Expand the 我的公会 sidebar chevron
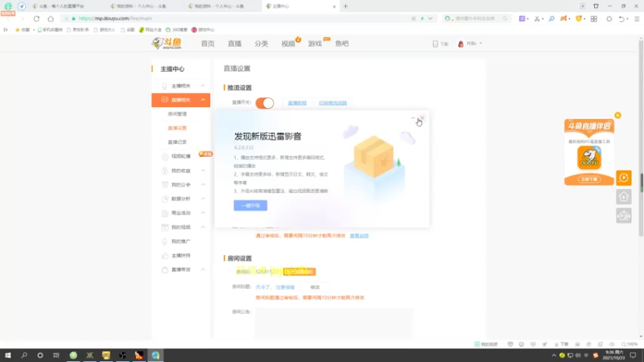The width and height of the screenshot is (644, 362). (x=203, y=185)
